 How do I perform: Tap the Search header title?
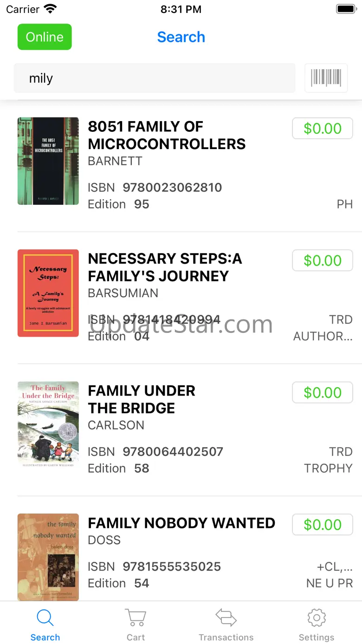181,37
